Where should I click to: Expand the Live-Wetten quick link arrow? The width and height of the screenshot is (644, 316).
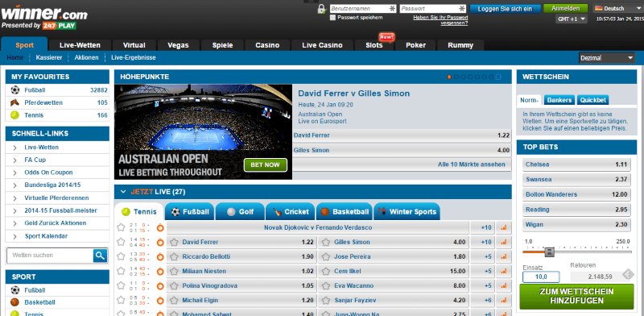click(14, 148)
